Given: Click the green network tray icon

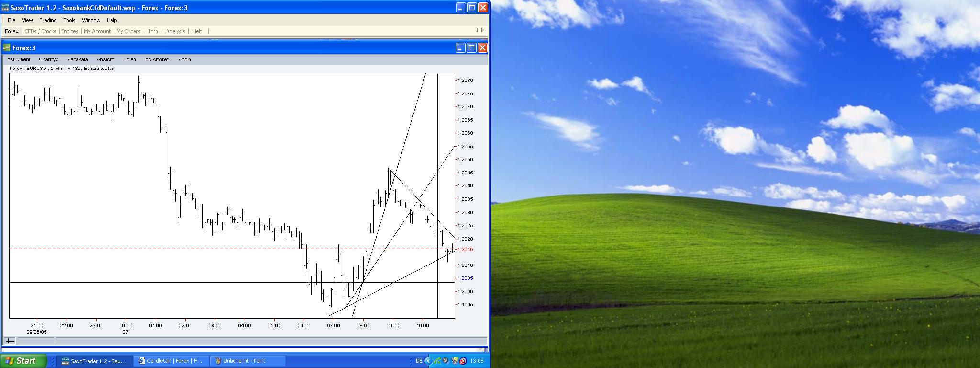Looking at the screenshot, I should pyautogui.click(x=437, y=361).
